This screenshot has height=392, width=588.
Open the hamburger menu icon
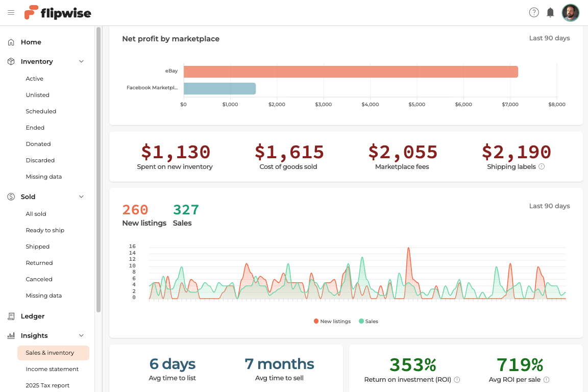coord(11,12)
